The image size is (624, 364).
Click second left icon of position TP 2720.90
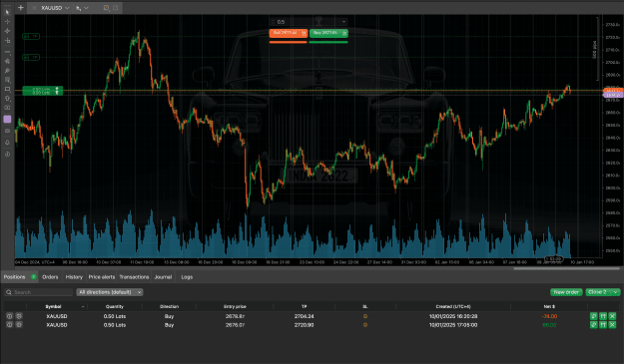(19, 325)
